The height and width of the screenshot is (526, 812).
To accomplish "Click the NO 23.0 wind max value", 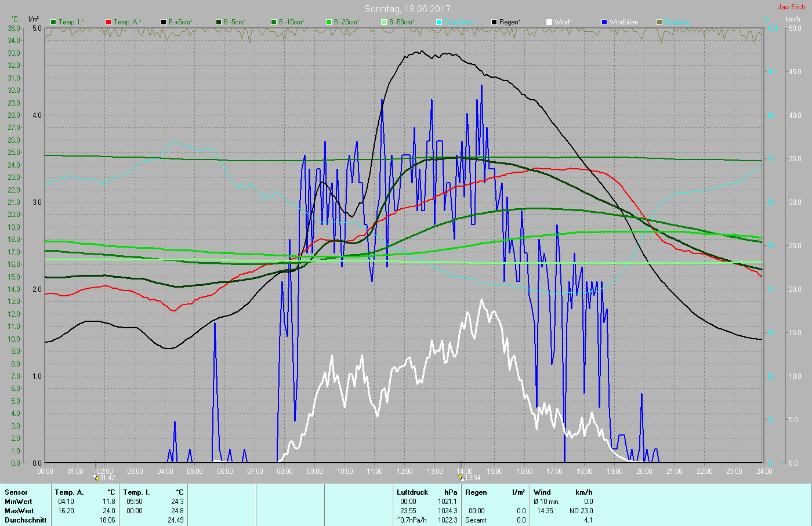I will [x=581, y=511].
